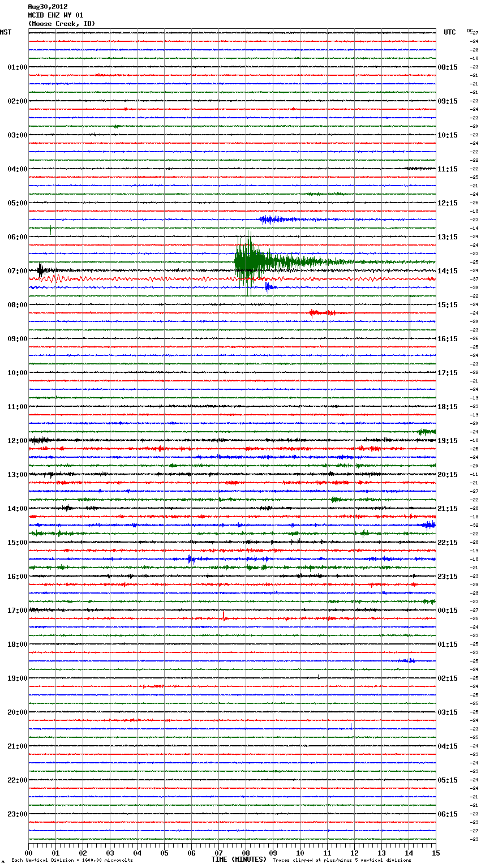The width and height of the screenshot is (481, 868).
Task: Click the TIME (MINUTES) axis label
Action: tap(239, 860)
